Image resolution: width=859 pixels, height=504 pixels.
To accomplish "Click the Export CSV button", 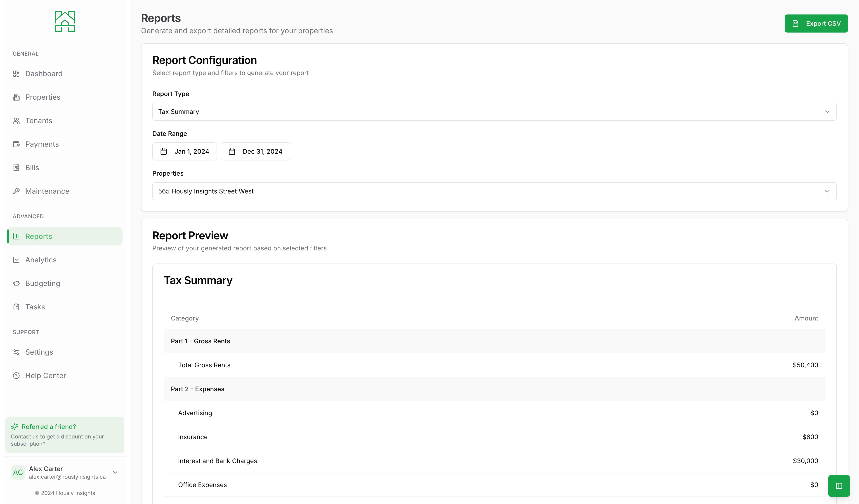I will coord(817,24).
